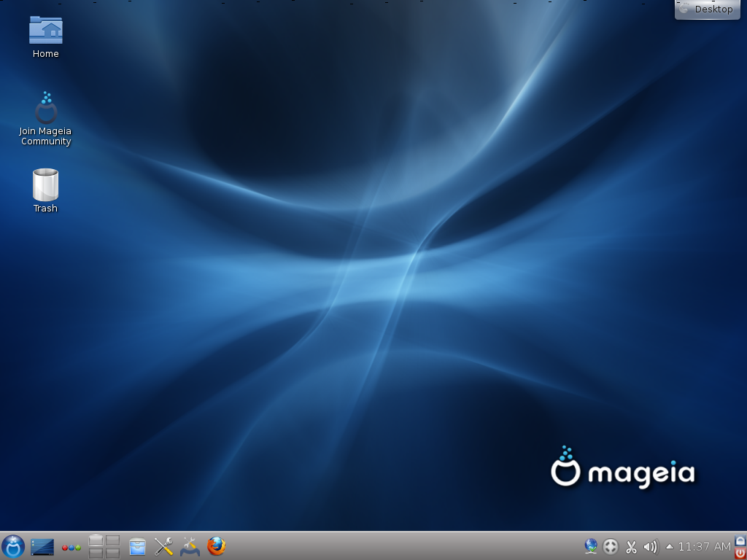Screen dimensions: 747x560
Task: Select the Join Mageia Community desktop icon
Action: click(46, 119)
